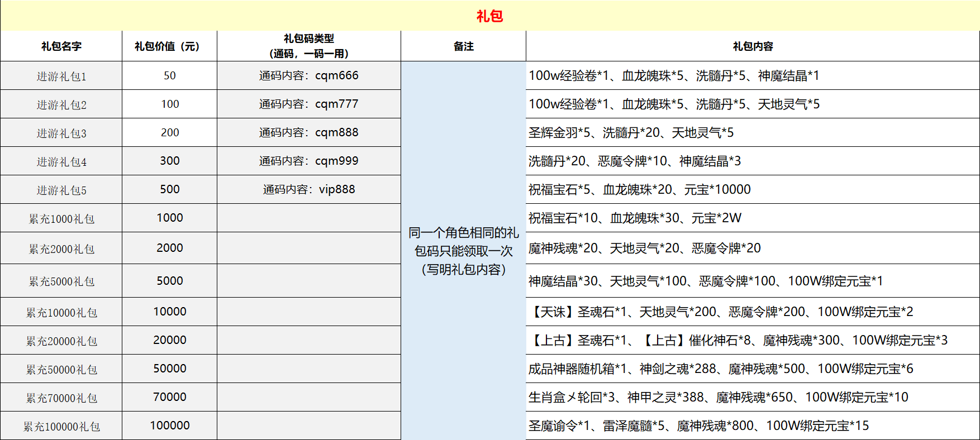Viewport: 980px width, 440px height.
Task: Select the 累充5000礼包 name cell
Action: coord(61,281)
